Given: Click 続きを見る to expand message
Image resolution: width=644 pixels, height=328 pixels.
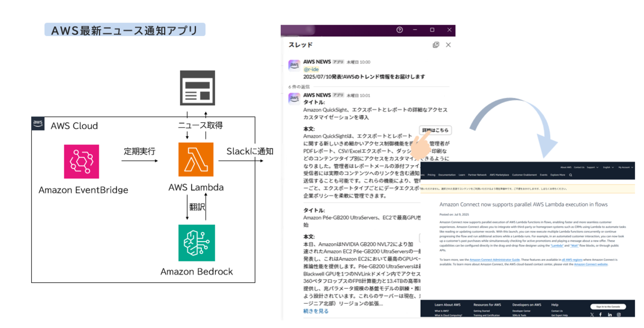Looking at the screenshot, I should [x=316, y=311].
